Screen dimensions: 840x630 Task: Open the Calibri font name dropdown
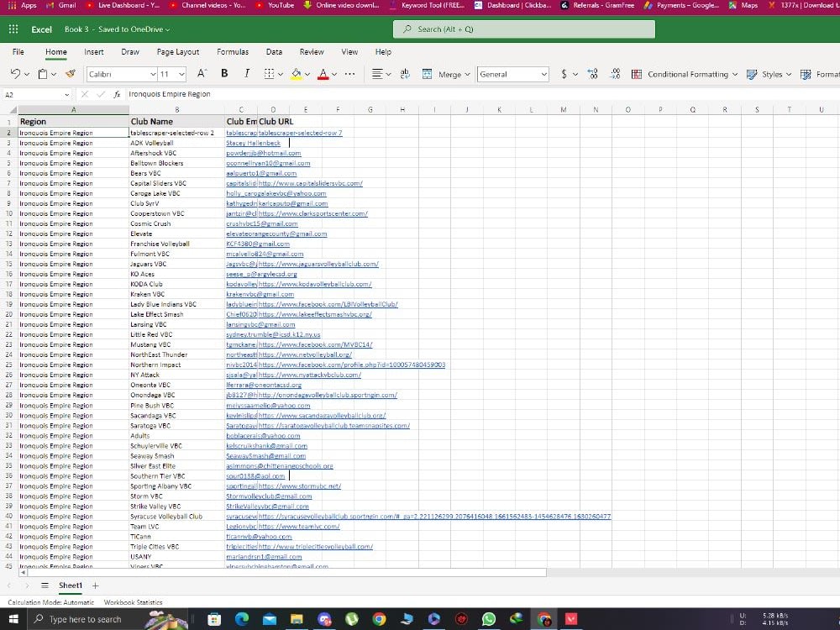tap(153, 74)
